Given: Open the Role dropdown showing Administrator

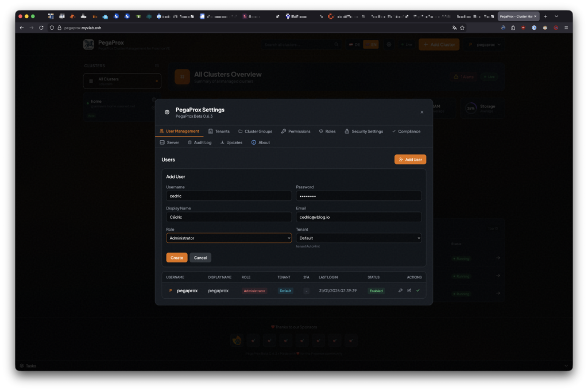Looking at the screenshot, I should [229, 238].
